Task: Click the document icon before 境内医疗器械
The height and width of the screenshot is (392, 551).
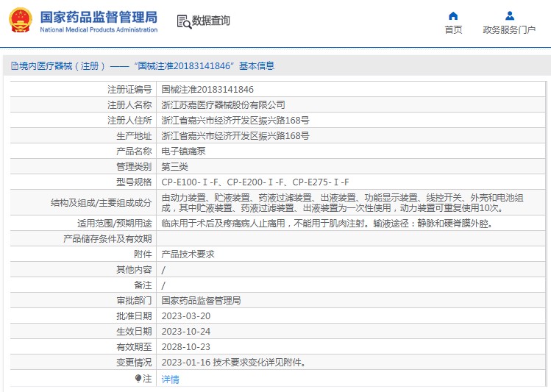Action: pyautogui.click(x=15, y=65)
